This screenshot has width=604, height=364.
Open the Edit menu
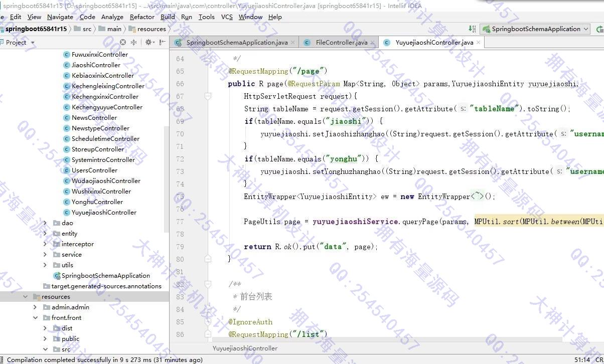click(x=16, y=17)
